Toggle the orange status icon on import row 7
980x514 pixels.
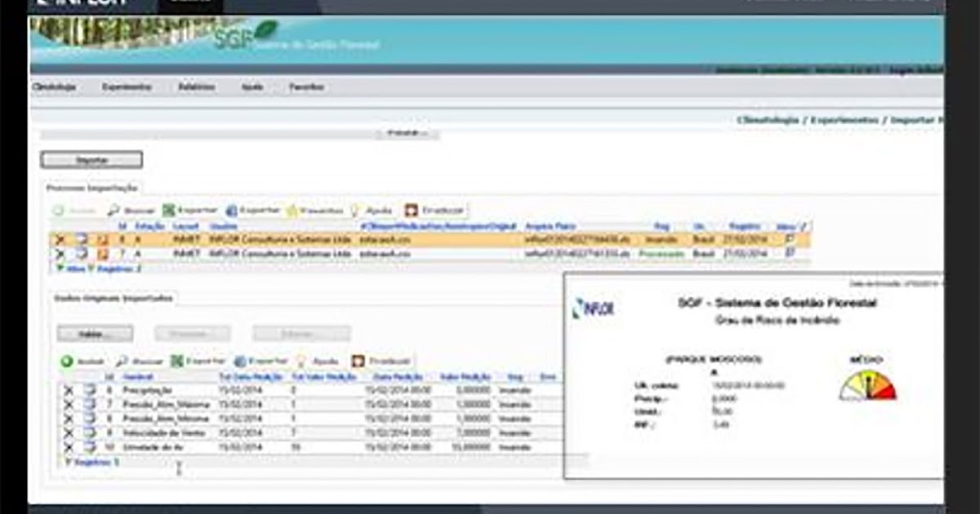pyautogui.click(x=105, y=253)
